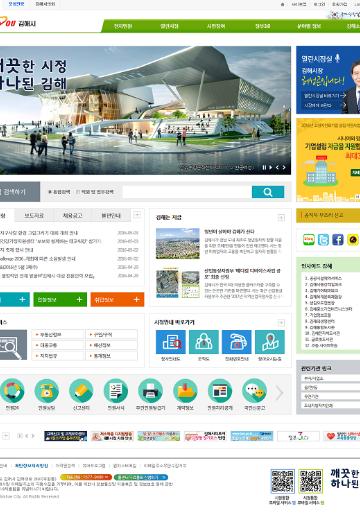Select the second search scope radio option
The width and height of the screenshot is (360, 515).
coord(78,192)
